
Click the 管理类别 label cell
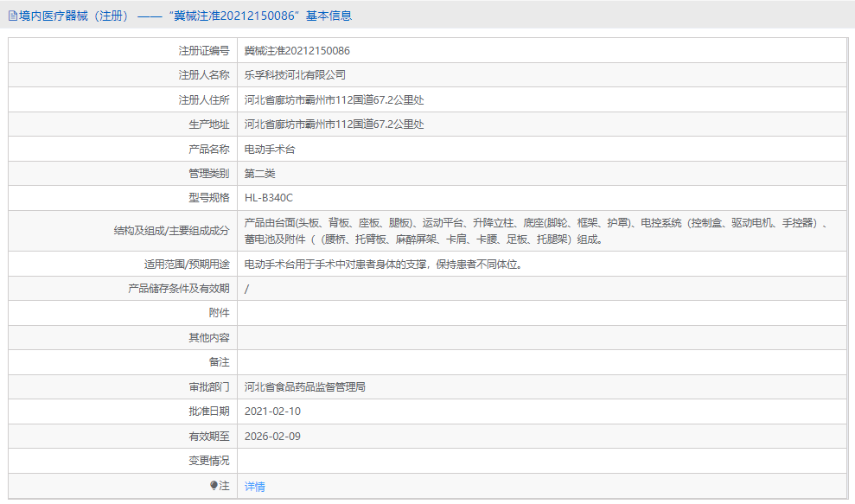(x=123, y=174)
